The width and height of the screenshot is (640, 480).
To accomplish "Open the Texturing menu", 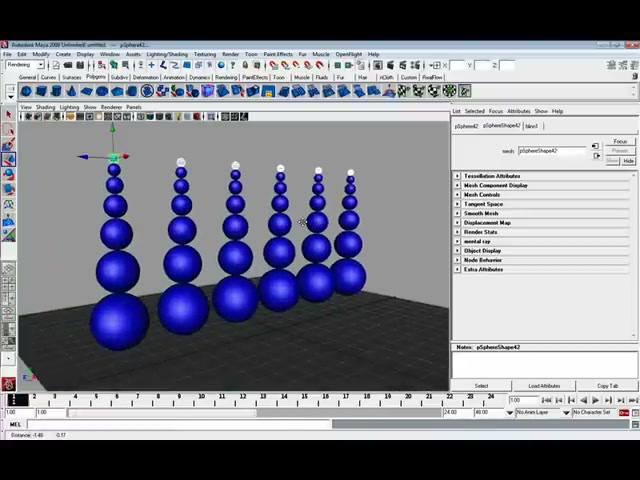I will point(205,54).
